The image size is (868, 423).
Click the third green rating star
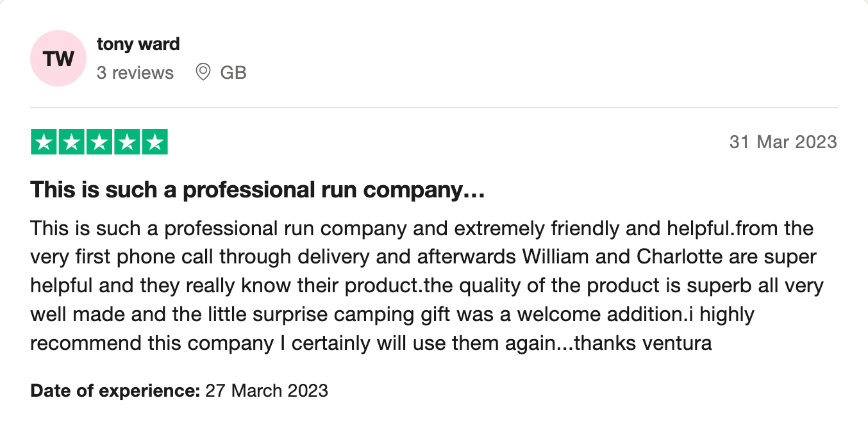[x=99, y=142]
